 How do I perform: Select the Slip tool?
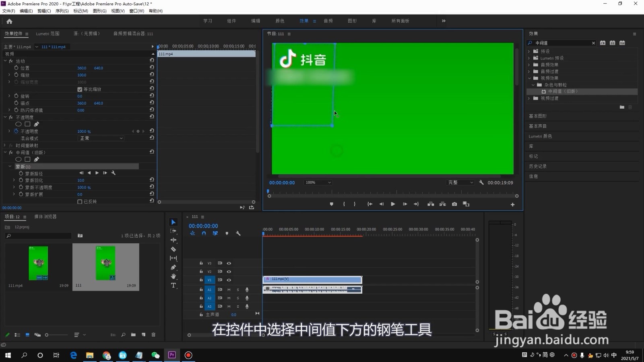pos(173,258)
